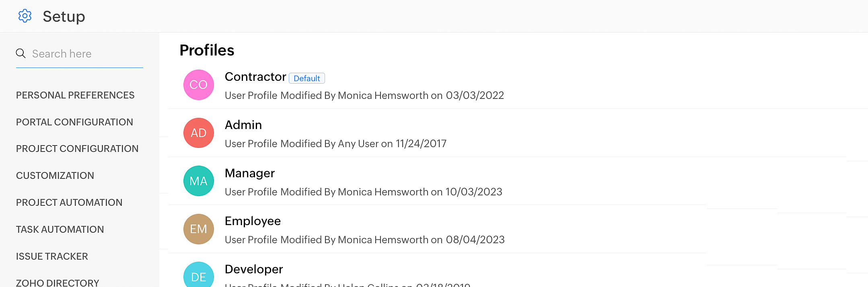Screen dimensions: 868x287
Task: Open the Employee profile
Action: coord(253,221)
